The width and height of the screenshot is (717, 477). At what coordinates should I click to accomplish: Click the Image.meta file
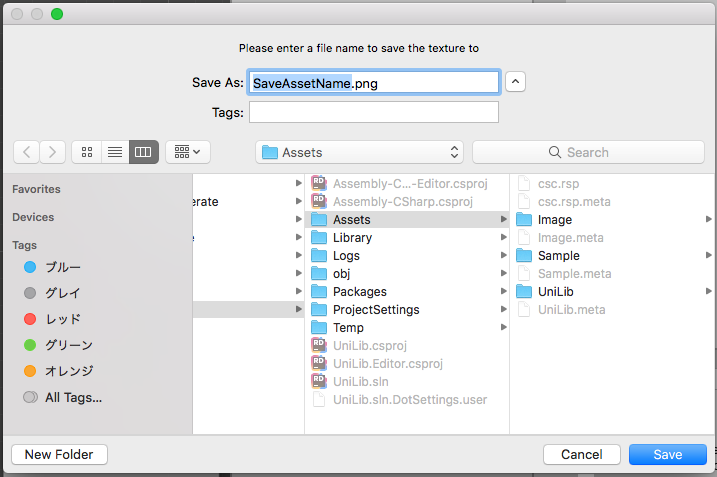pos(613,238)
